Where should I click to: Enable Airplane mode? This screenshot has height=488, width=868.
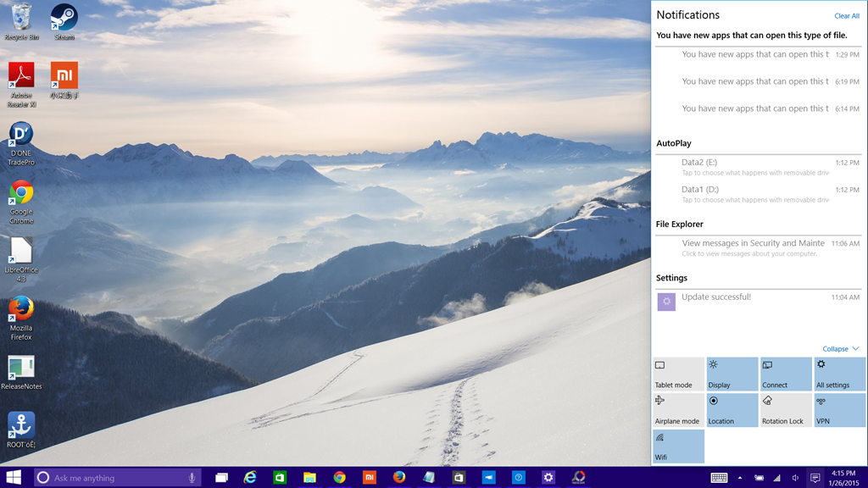click(677, 410)
